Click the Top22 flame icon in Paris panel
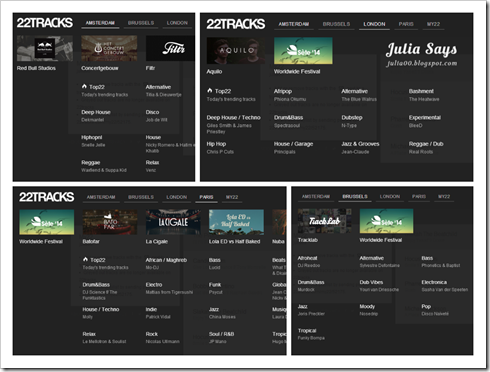 pyautogui.click(x=85, y=259)
